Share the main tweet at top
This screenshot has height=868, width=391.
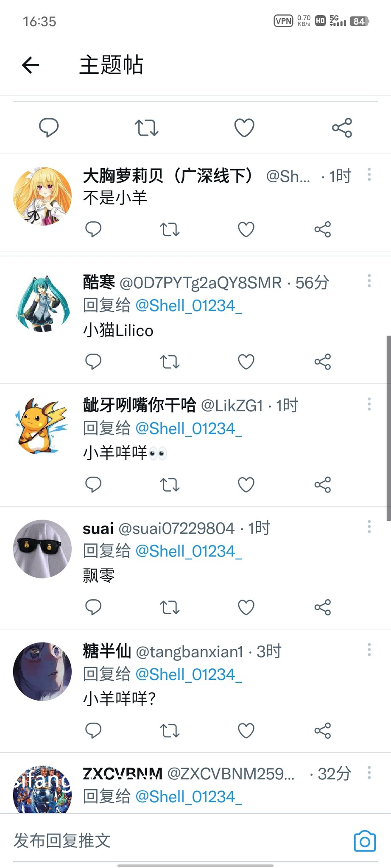pyautogui.click(x=342, y=128)
